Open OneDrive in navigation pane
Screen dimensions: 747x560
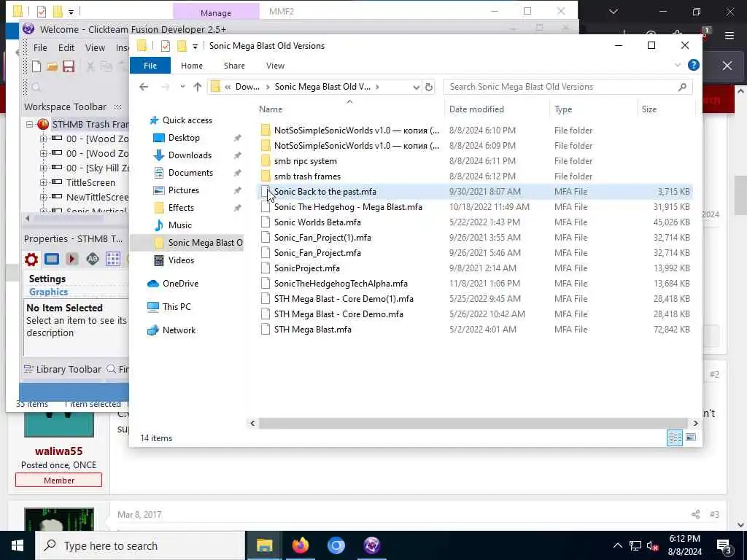pyautogui.click(x=180, y=284)
